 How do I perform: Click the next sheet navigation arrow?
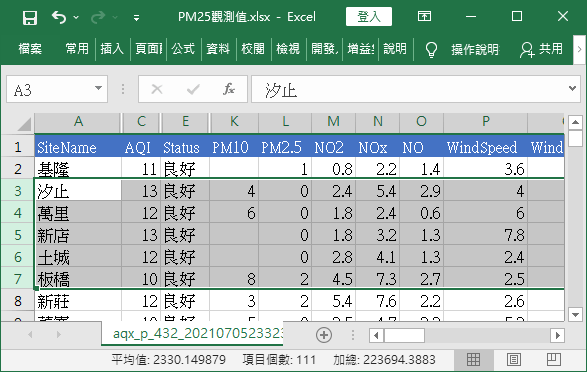(58, 334)
